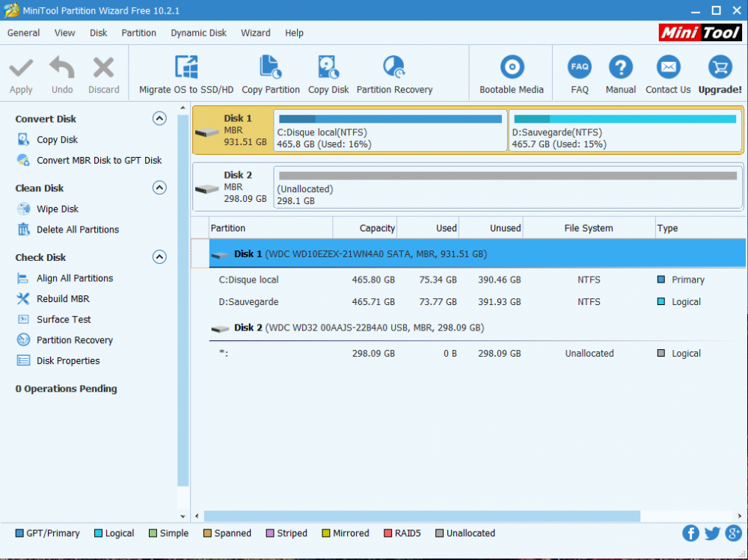Click the D:Sauvegarde partition usage bar
This screenshot has width=748, height=560.
pos(625,119)
